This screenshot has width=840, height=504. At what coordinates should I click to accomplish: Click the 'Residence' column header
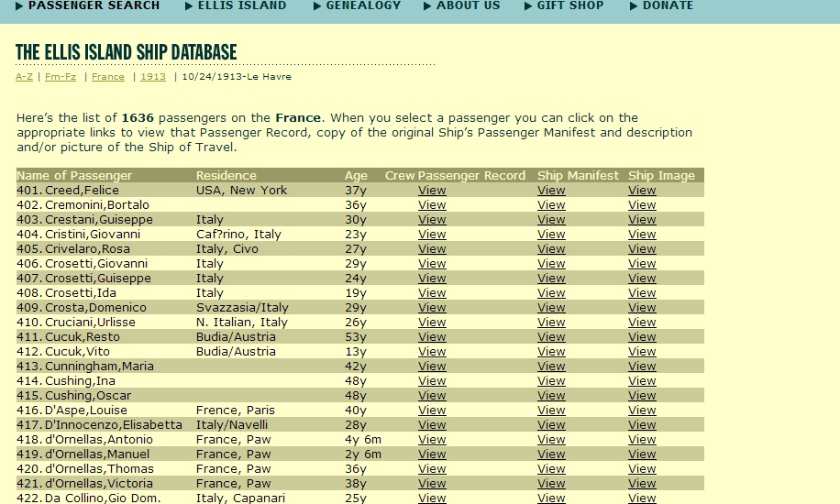coord(227,175)
